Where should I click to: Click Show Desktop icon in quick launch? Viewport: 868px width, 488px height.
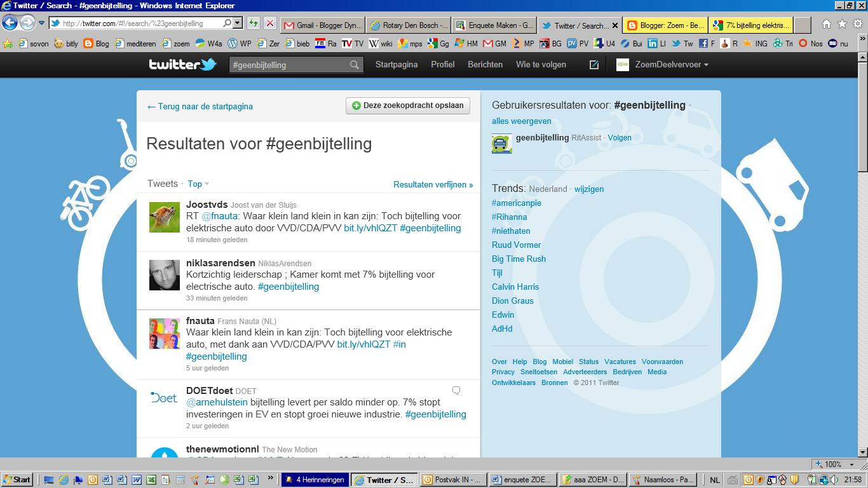point(49,480)
